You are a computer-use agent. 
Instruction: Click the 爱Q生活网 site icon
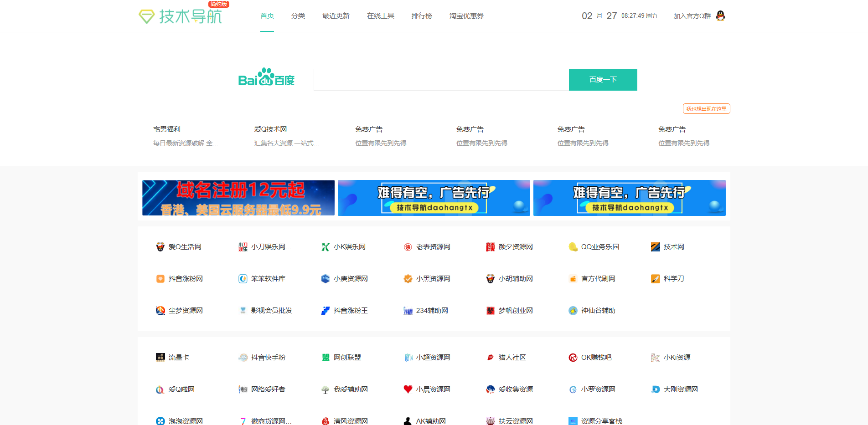point(160,246)
